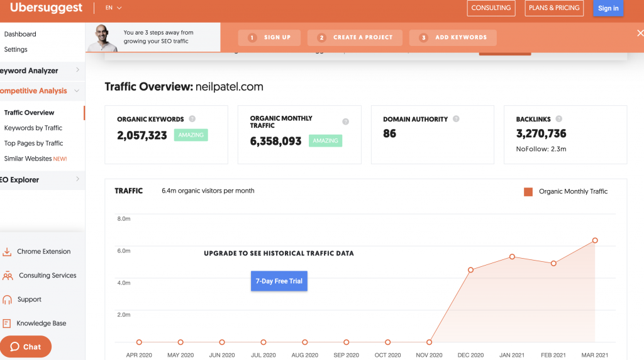Click Neil Patel's photo in banner

tap(103, 37)
